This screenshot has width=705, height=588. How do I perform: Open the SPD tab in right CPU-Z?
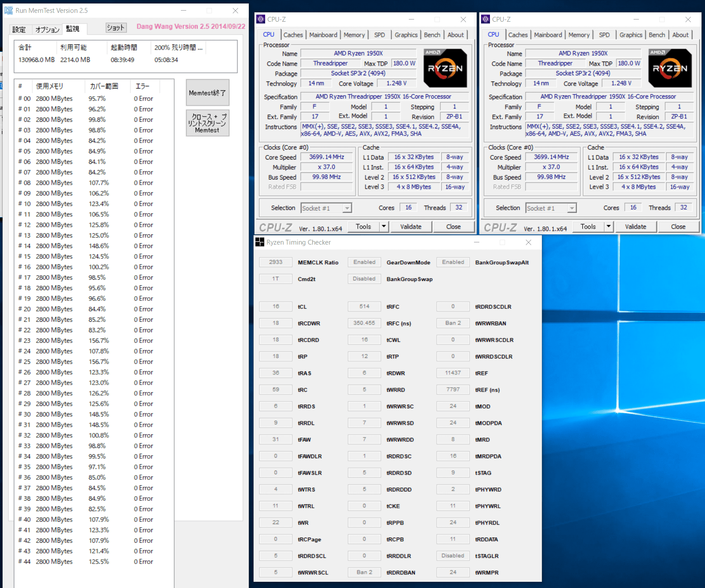pos(604,35)
